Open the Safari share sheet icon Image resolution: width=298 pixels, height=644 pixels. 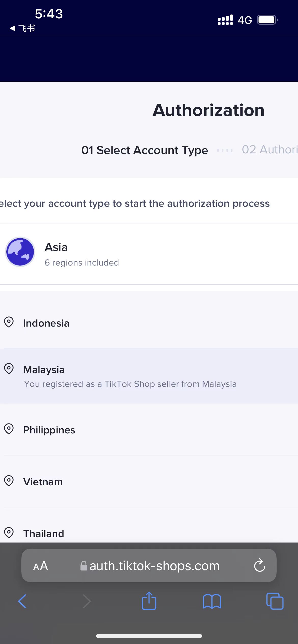[149, 601]
